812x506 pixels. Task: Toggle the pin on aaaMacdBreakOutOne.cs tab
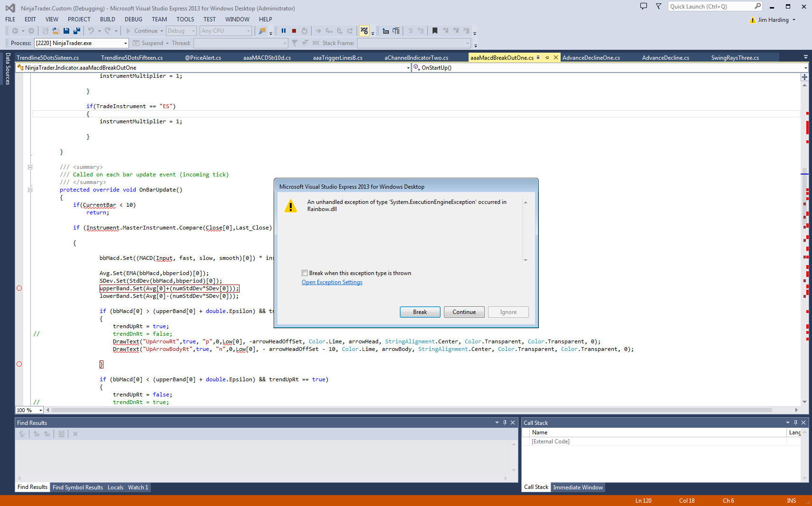pyautogui.click(x=547, y=57)
